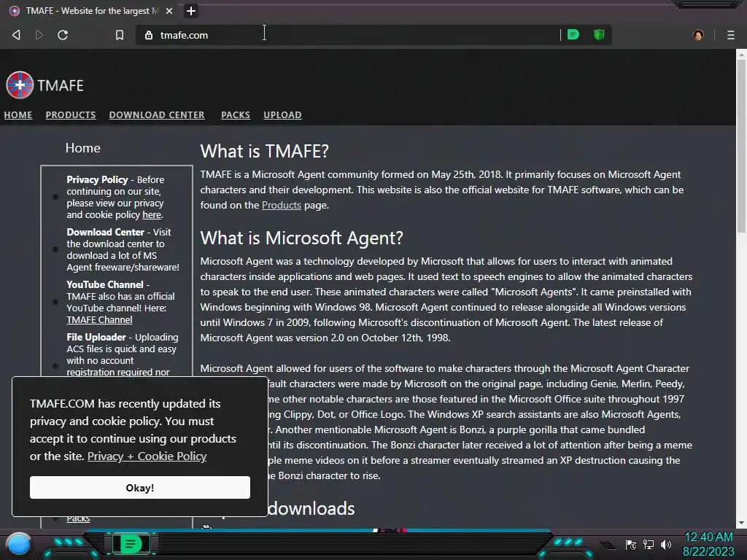Click the padlock site security icon

point(149,35)
